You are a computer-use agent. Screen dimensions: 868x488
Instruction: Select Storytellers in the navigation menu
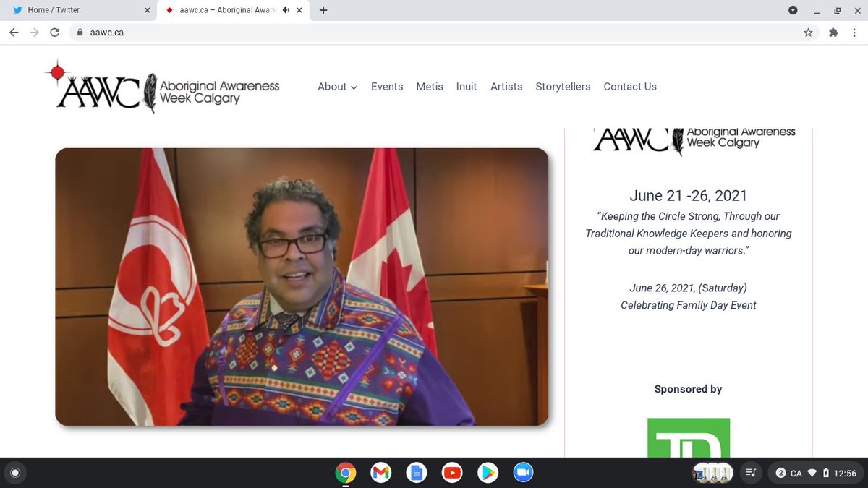coord(563,87)
